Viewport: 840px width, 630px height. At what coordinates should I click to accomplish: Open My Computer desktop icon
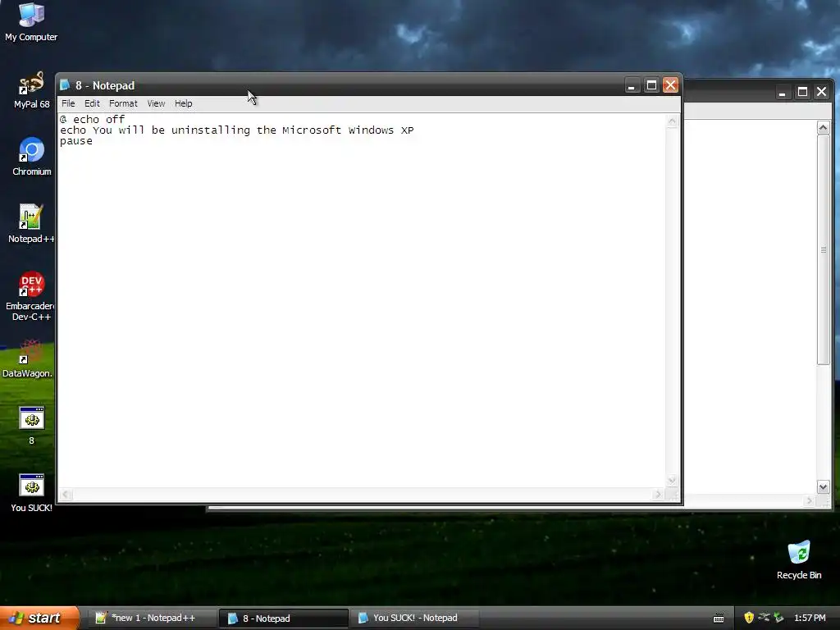(x=31, y=22)
